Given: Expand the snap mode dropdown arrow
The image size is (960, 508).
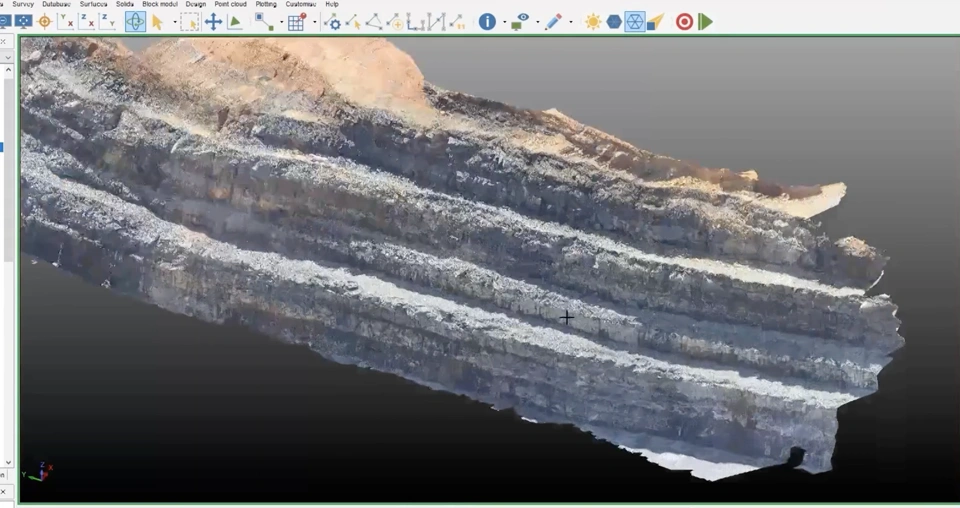Looking at the screenshot, I should 280,22.
